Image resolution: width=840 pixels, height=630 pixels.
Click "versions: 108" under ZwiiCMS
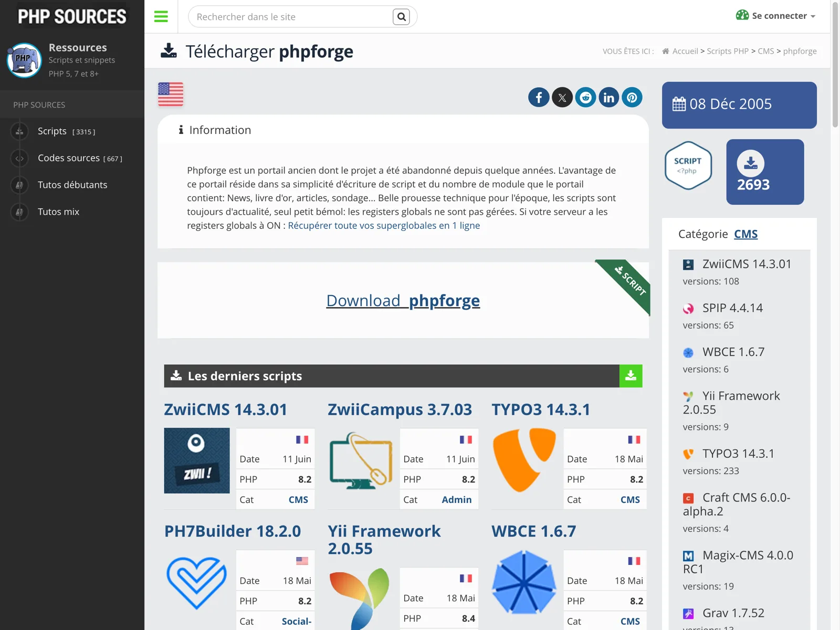[x=711, y=281]
